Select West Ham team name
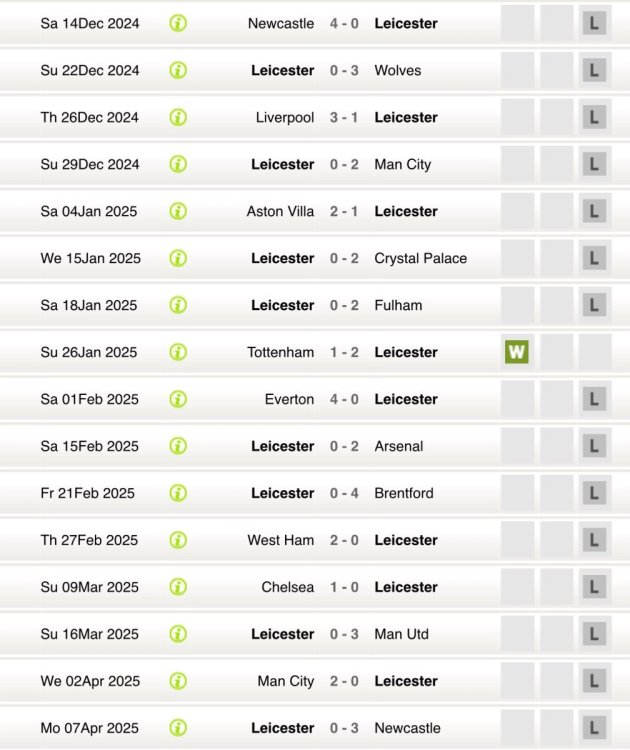Screen dimensions: 630x750 click(281, 540)
